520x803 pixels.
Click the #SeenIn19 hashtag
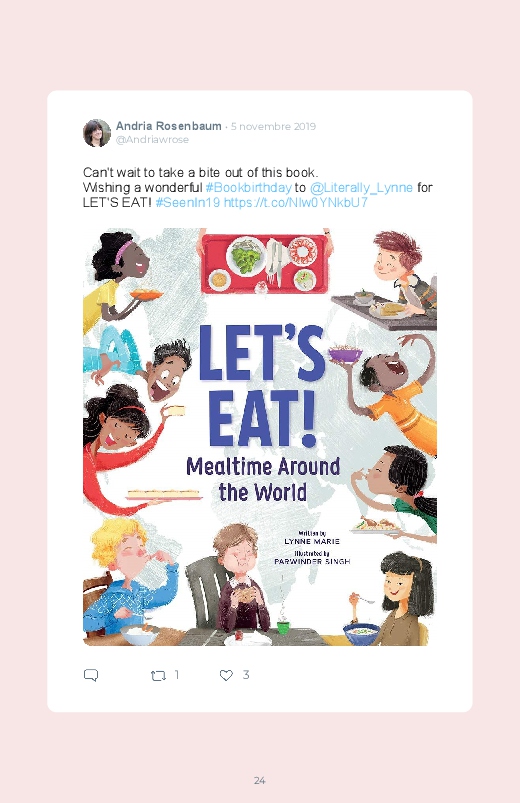click(188, 202)
